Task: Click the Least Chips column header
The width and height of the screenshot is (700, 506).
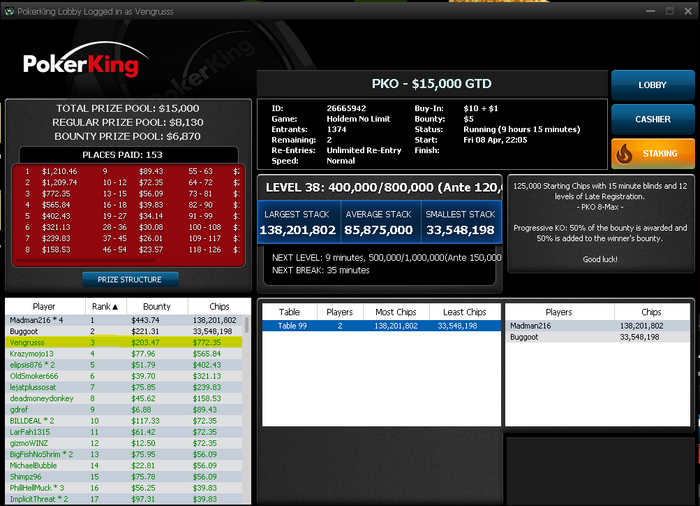Action: 465,312
